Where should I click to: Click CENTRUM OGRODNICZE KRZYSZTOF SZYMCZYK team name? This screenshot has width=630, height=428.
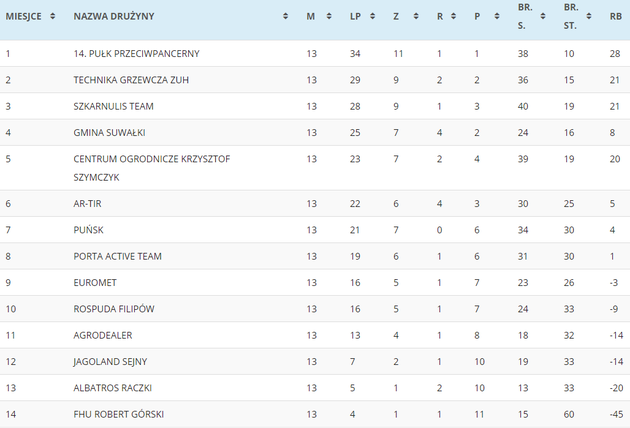pos(151,168)
